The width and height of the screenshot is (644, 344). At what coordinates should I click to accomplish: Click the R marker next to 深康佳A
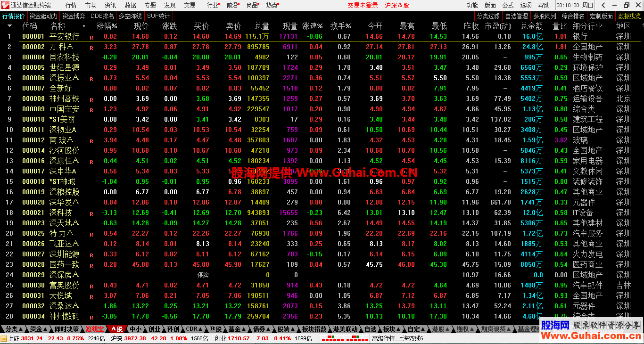point(91,162)
